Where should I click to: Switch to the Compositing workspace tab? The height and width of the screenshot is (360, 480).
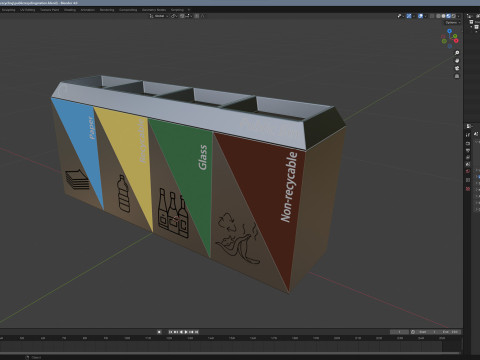point(128,10)
